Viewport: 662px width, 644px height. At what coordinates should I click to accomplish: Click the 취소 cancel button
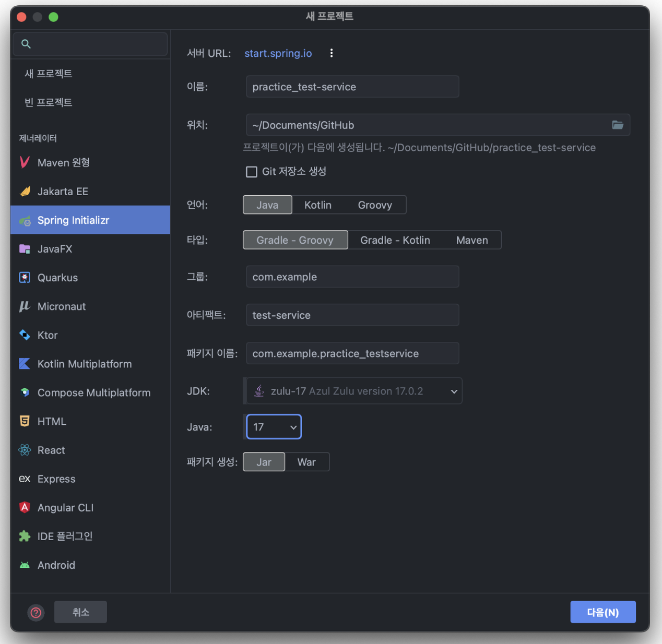coord(80,612)
